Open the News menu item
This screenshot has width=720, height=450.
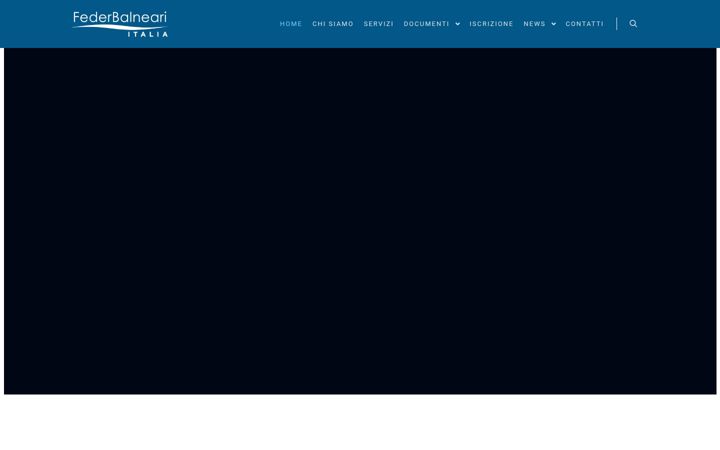(x=534, y=24)
